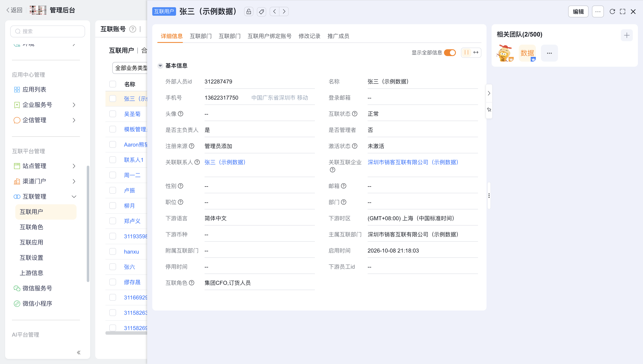643x364 pixels.
Task: Click help icon next to 激活状态
Action: point(355,146)
